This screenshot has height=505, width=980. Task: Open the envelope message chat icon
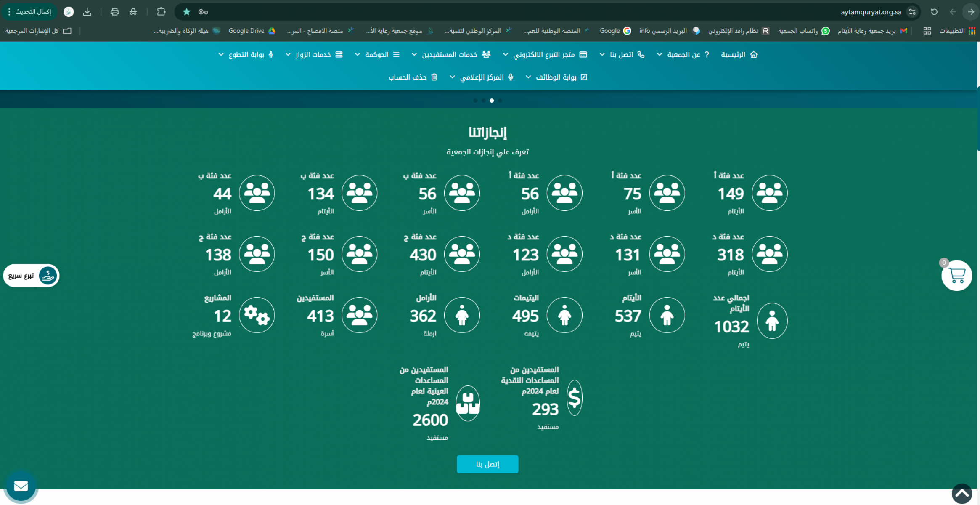click(x=21, y=486)
